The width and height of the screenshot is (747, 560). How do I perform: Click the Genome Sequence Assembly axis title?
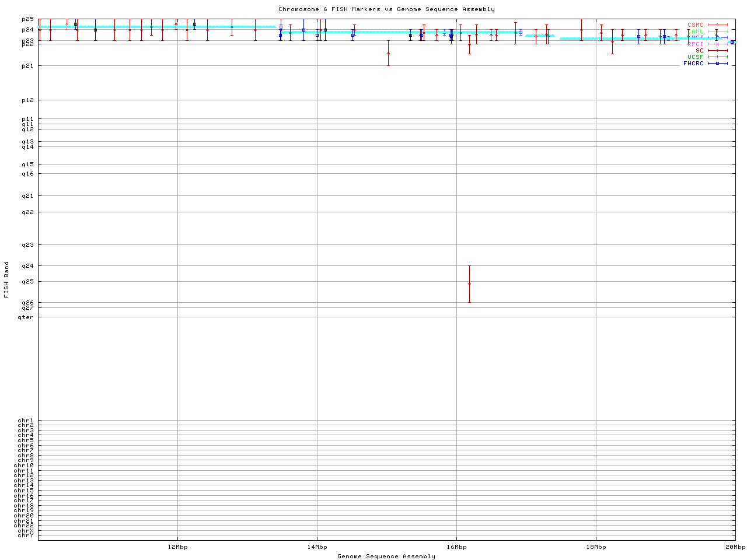386,556
